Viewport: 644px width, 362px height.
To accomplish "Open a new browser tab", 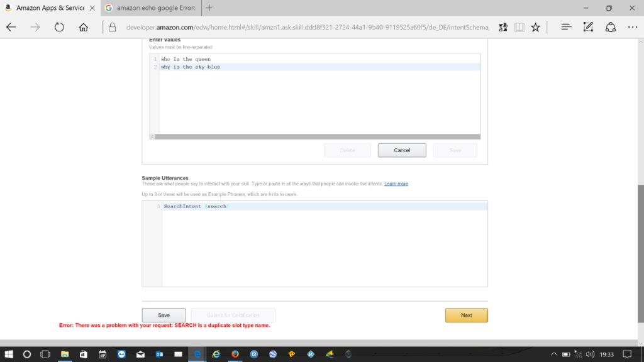I will coord(209,8).
